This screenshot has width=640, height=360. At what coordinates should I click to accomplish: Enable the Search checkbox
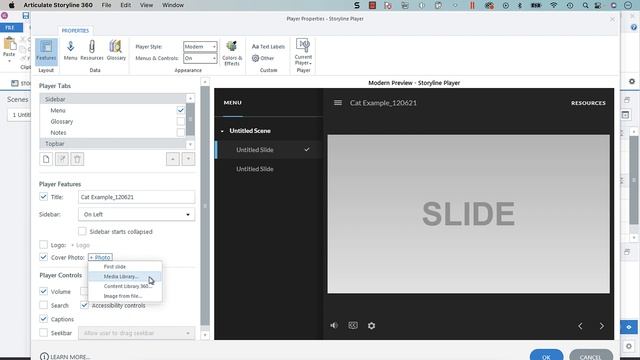click(x=44, y=305)
